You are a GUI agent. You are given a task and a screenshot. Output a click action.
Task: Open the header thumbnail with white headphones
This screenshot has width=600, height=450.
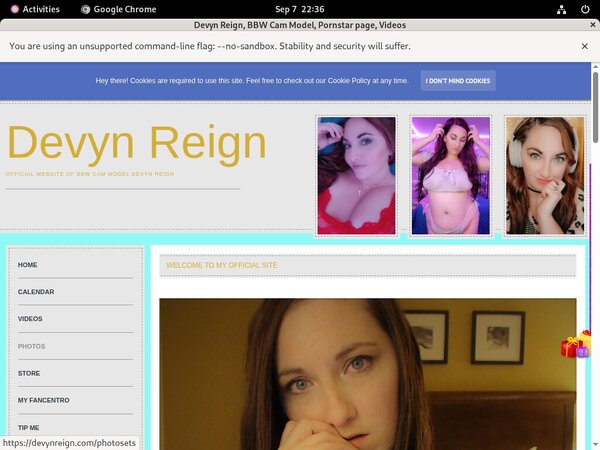[x=544, y=176]
